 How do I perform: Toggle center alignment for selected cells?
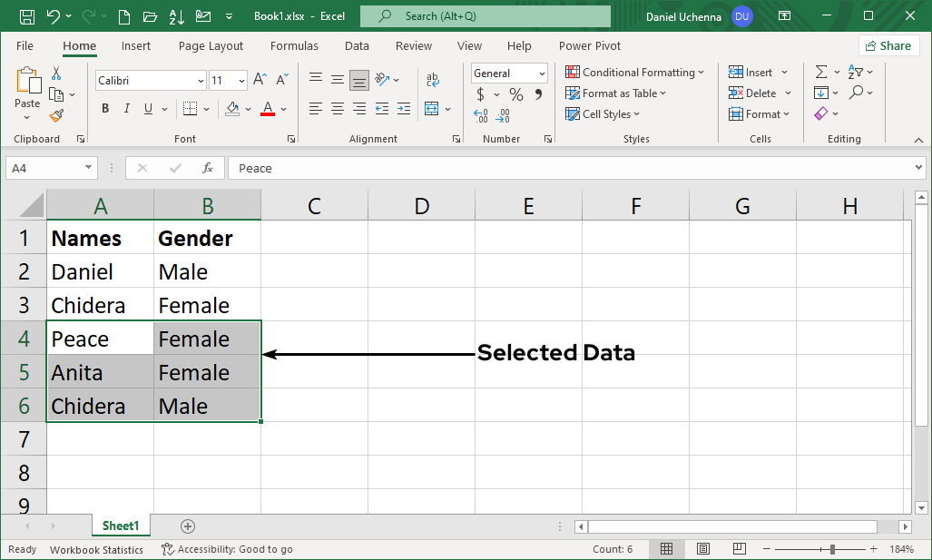point(337,108)
